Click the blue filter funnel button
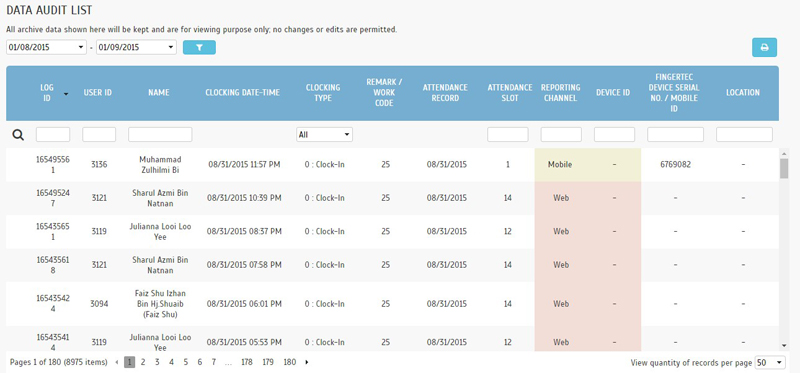This screenshot has height=373, width=800. pos(199,47)
